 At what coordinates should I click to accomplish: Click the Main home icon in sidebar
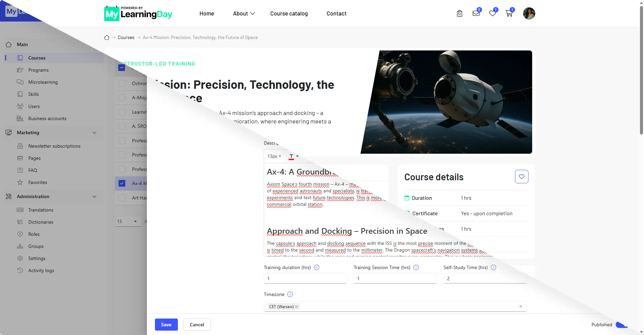pyautogui.click(x=9, y=44)
